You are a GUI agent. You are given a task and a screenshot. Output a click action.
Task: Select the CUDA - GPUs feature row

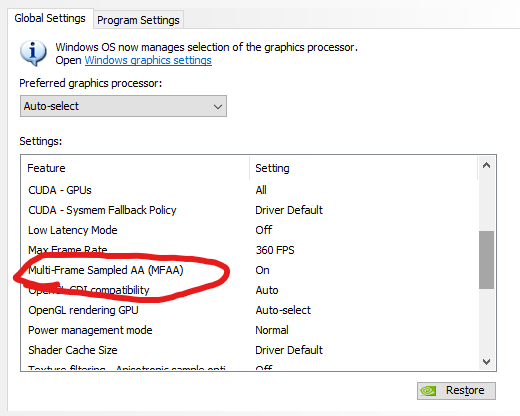(251, 190)
